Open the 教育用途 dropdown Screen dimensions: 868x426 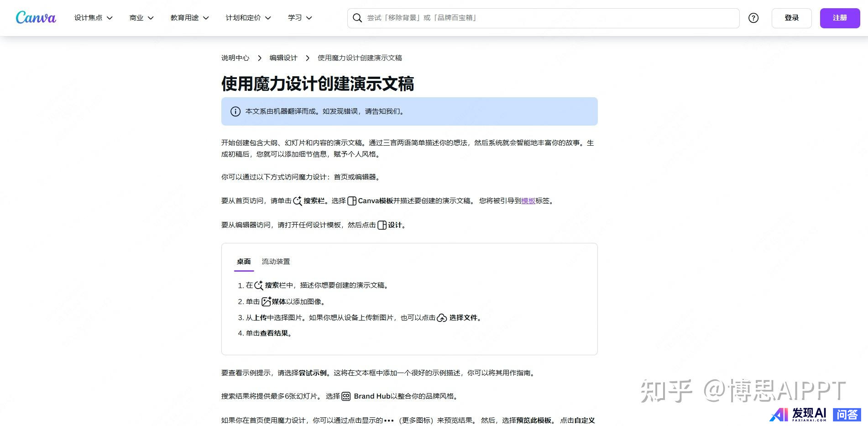[x=189, y=18]
